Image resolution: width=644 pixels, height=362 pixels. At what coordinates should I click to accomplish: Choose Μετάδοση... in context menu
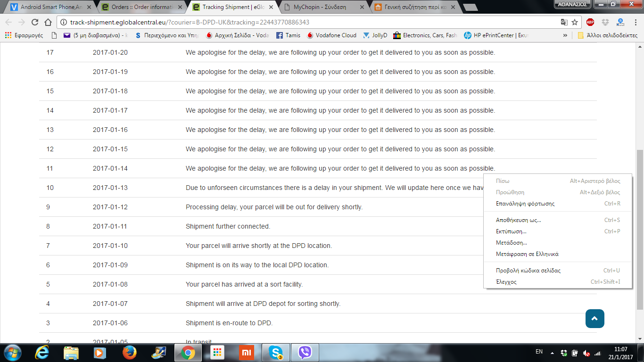coord(558,243)
